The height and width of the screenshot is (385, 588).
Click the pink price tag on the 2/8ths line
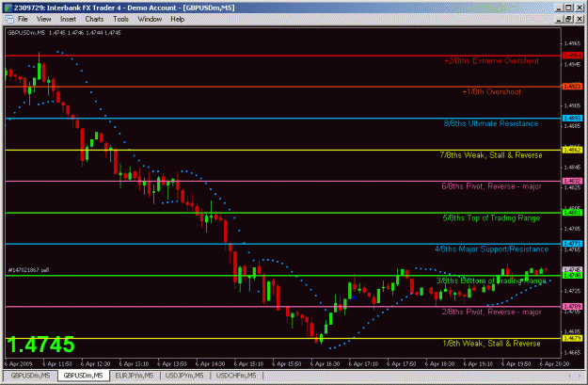click(x=573, y=307)
